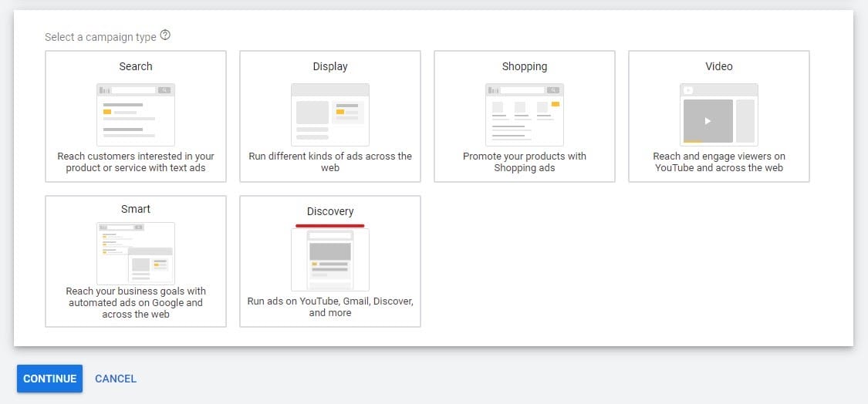Open campaign type help icon
This screenshot has width=868, height=404.
click(165, 35)
